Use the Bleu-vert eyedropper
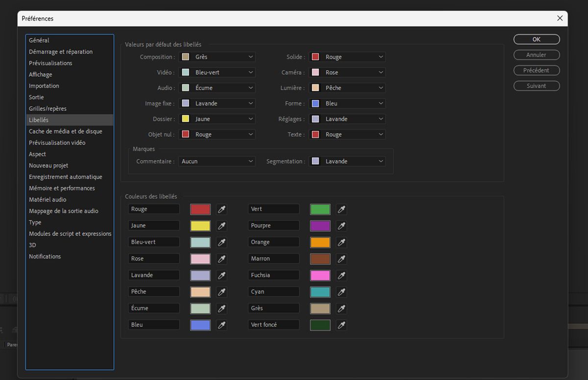Image resolution: width=588 pixels, height=380 pixels. (221, 242)
